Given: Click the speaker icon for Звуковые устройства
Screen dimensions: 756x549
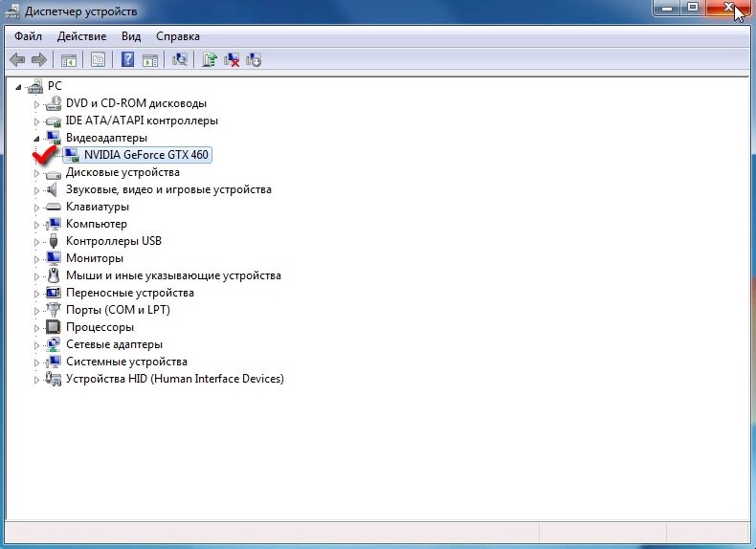Looking at the screenshot, I should 53,189.
